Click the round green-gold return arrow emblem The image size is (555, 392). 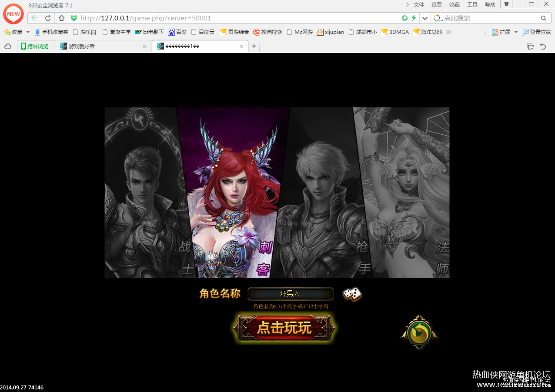click(x=419, y=332)
